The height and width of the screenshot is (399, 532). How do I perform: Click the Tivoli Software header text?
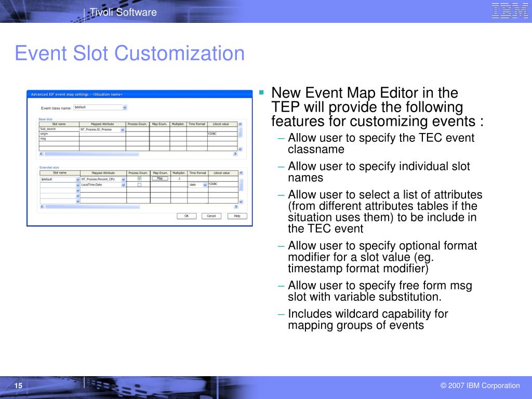point(123,12)
